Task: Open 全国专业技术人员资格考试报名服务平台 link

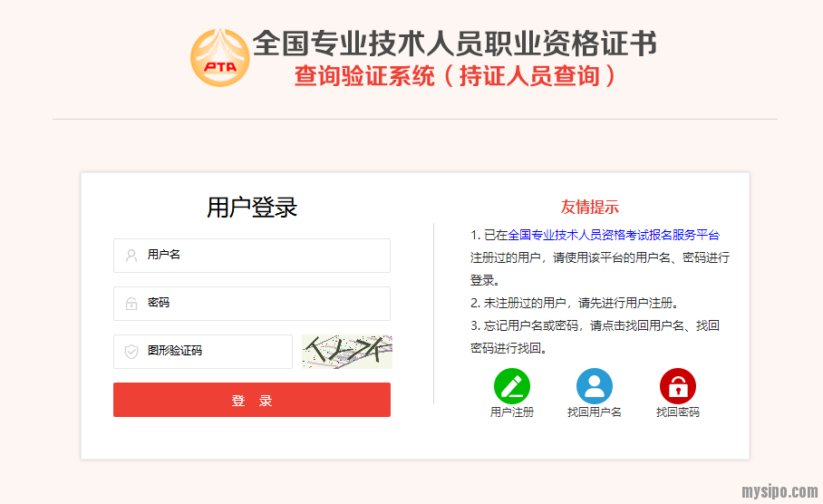Action: tap(613, 235)
